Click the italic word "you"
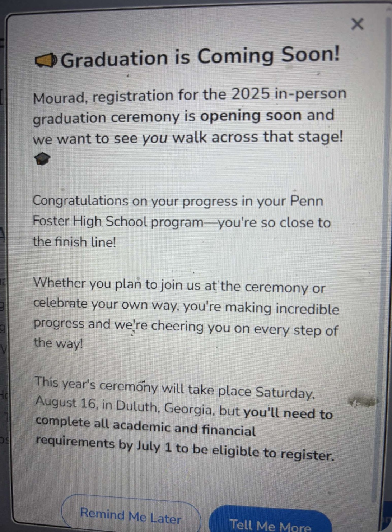392x532 pixels. tap(155, 138)
